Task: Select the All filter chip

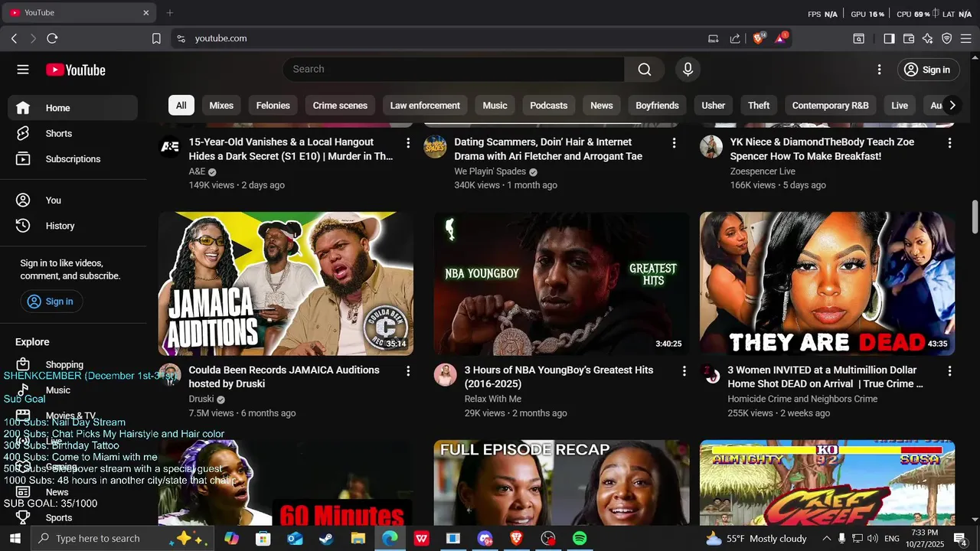Action: click(181, 106)
